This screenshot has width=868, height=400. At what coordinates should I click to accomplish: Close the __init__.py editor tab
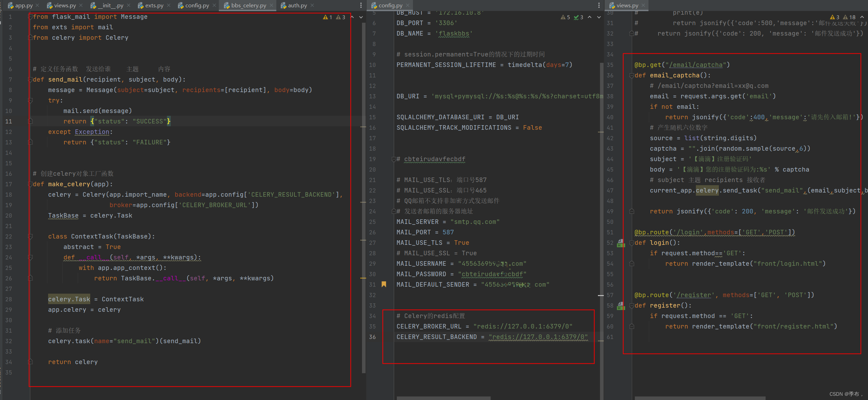129,5
